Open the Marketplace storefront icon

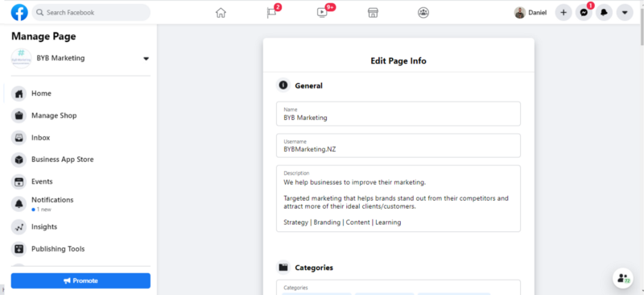point(373,13)
